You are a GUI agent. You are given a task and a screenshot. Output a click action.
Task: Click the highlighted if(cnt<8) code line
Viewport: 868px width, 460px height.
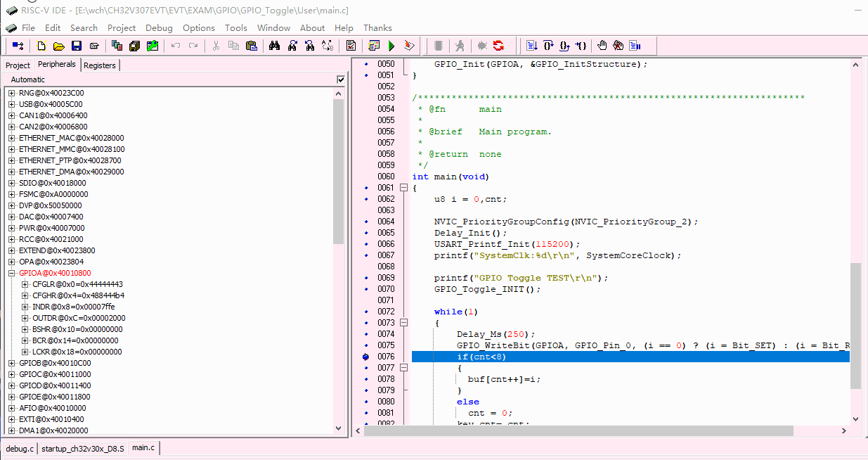tap(630, 357)
